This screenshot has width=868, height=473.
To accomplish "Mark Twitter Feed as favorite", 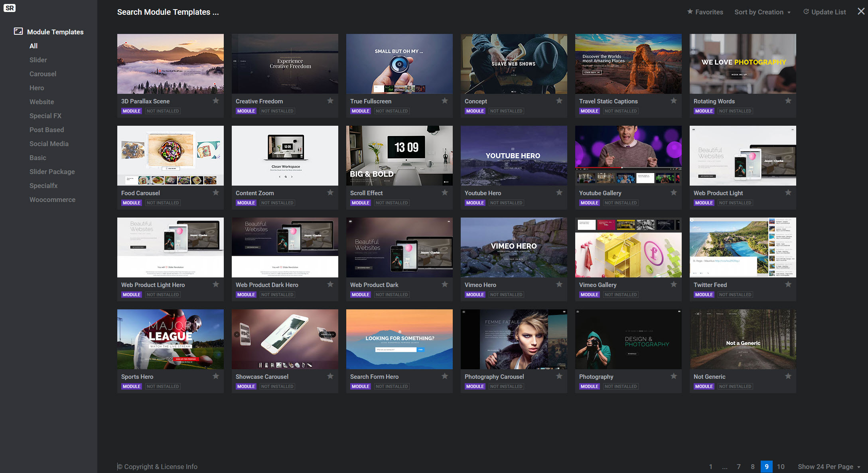I will (788, 284).
